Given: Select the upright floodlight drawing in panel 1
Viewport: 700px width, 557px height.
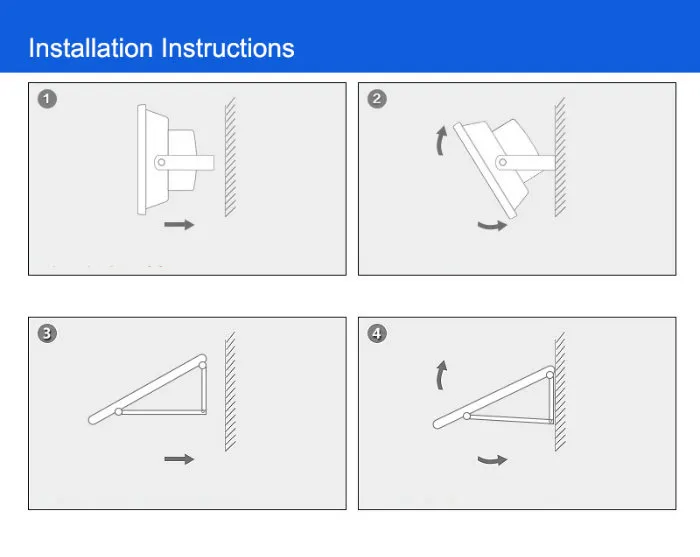Looking at the screenshot, I should click(175, 159).
